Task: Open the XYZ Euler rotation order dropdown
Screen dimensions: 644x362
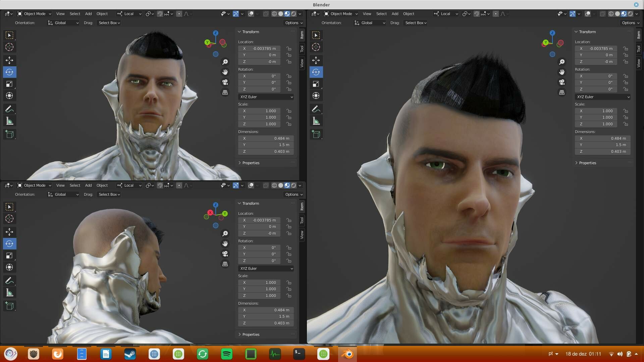Action: coord(266,97)
